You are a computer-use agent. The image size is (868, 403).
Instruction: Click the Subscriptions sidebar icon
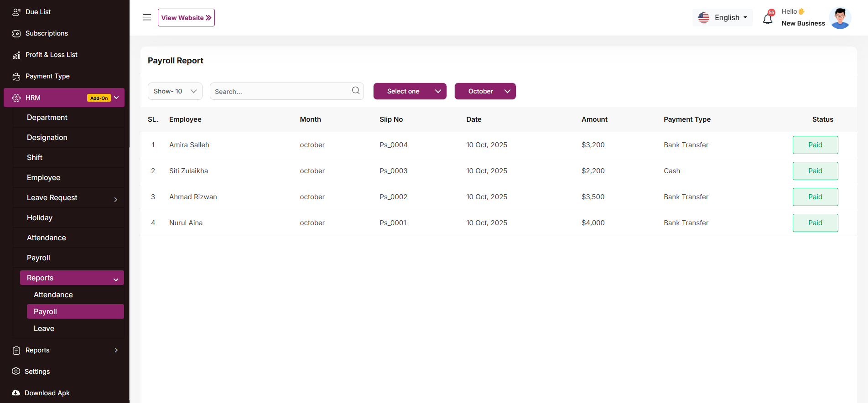16,34
